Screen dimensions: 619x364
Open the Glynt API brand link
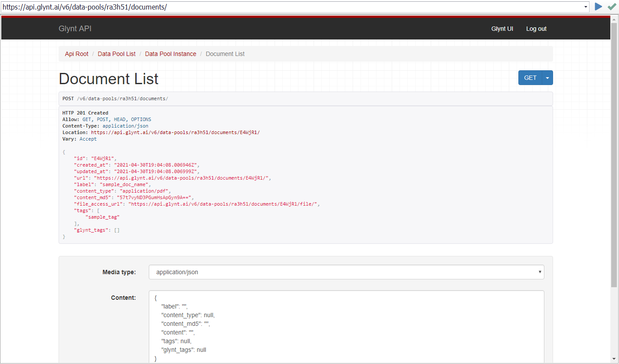tap(75, 29)
